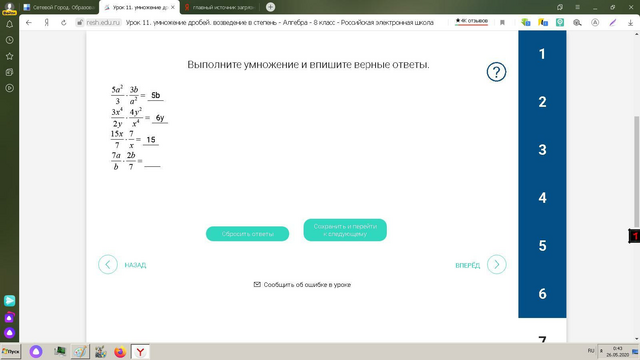640x360 pixels.
Task: Click the purple pen extension icon
Action: point(613,23)
